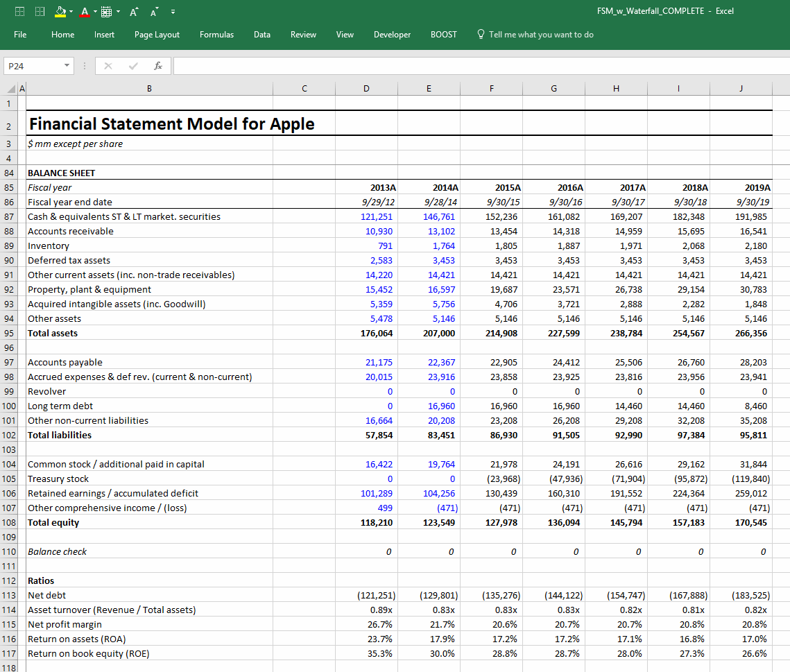Click the Increase Font Size icon
The width and height of the screenshot is (790, 672).
coord(134,11)
